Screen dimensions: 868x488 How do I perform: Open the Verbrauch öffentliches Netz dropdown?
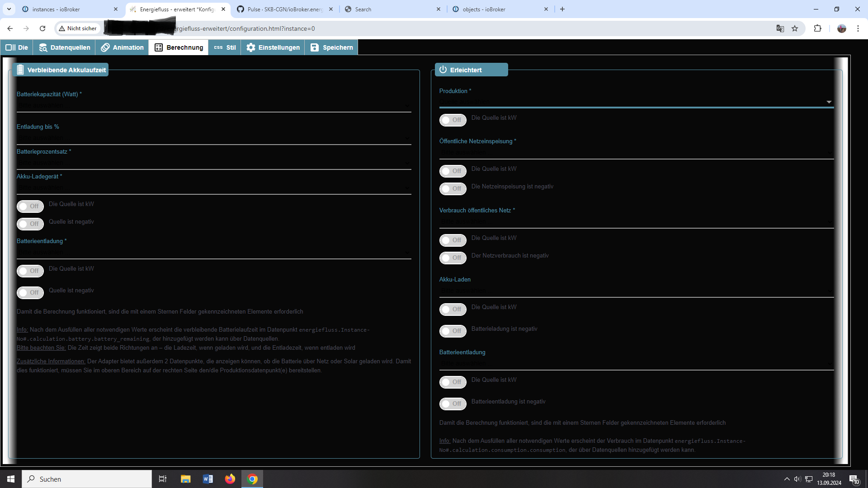(x=636, y=222)
